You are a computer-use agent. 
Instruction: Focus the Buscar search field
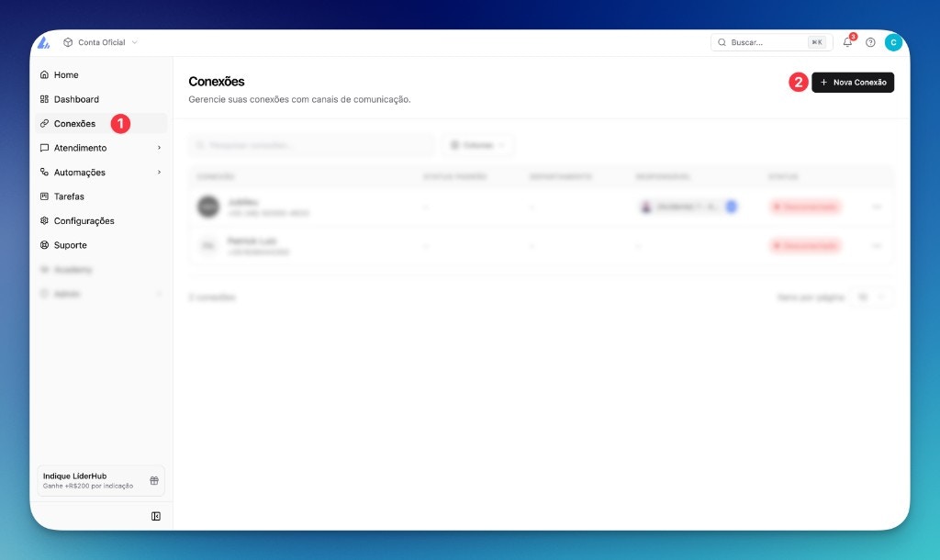(x=771, y=42)
